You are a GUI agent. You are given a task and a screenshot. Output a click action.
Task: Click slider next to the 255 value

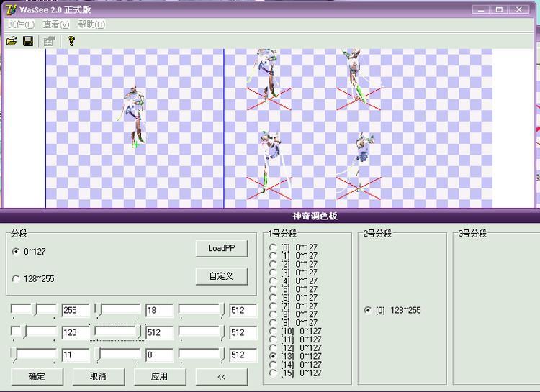34,311
